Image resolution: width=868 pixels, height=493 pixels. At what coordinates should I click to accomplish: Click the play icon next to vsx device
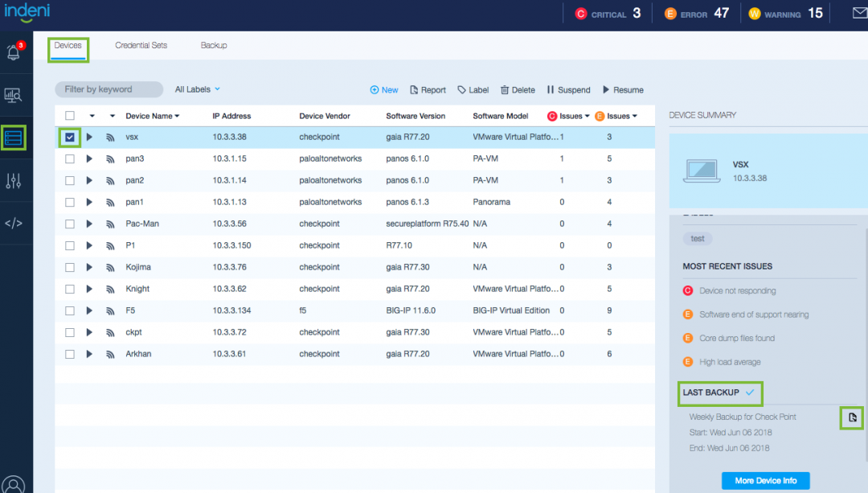point(88,137)
